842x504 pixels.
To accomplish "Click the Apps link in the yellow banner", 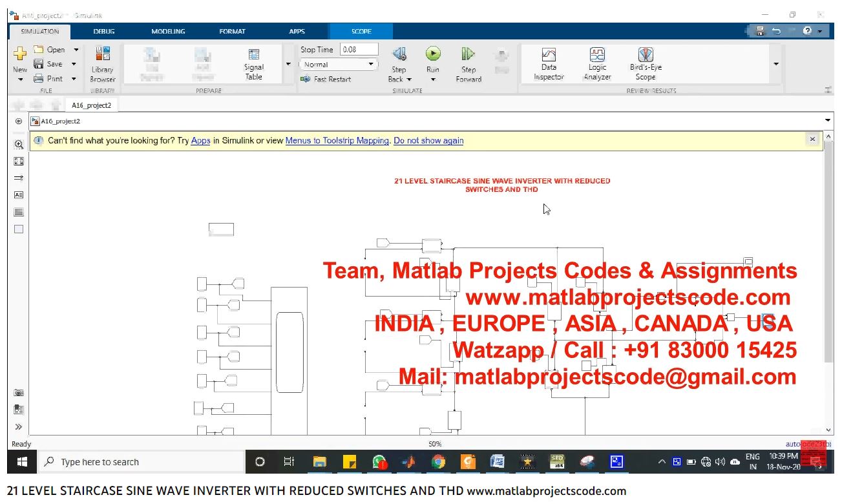I will (200, 140).
